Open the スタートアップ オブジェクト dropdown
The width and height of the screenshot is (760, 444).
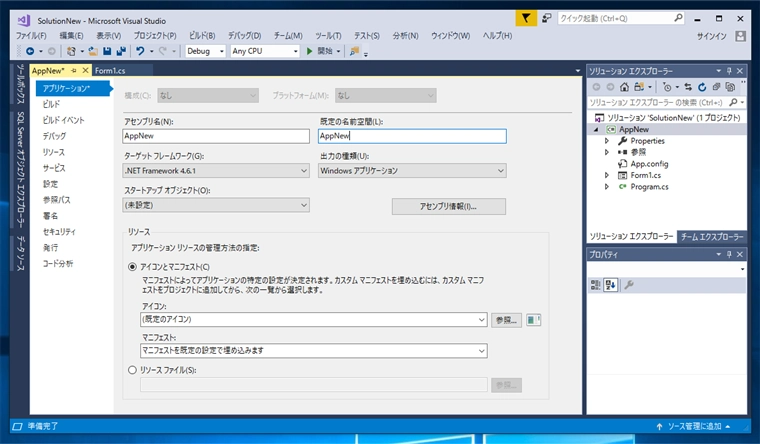216,205
